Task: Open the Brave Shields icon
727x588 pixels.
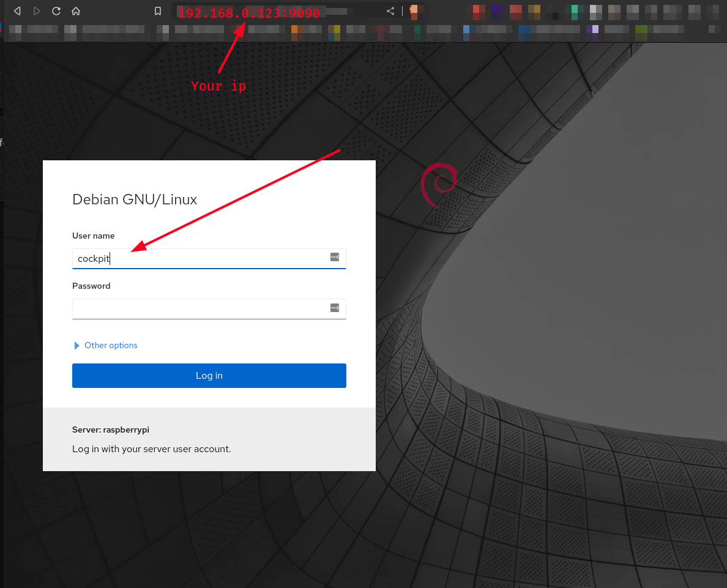Action: point(414,11)
